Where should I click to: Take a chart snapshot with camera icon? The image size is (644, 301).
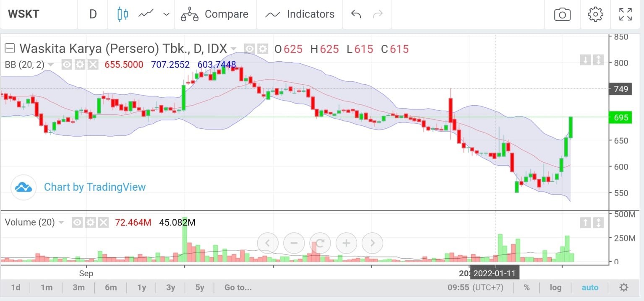tap(562, 14)
